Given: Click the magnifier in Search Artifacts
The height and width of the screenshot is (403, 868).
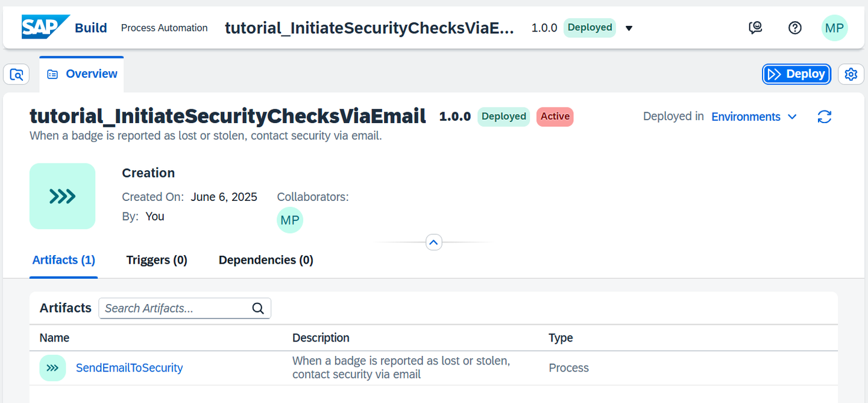Looking at the screenshot, I should coord(258,308).
